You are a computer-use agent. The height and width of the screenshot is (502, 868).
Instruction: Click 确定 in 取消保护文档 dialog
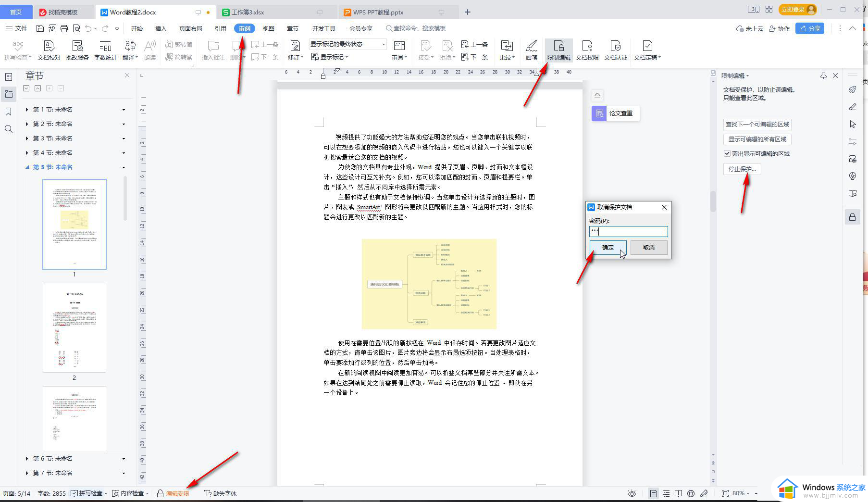[x=608, y=248]
